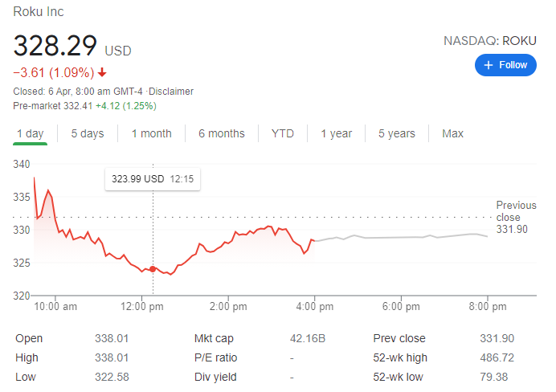Click the blue Follow button
This screenshot has width=556, height=392.
click(x=505, y=65)
